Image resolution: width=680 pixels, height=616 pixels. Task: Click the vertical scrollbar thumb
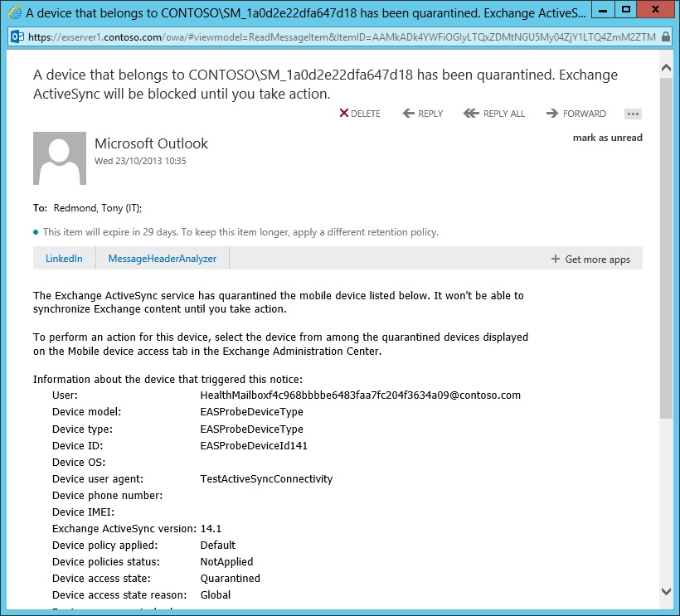click(x=667, y=249)
